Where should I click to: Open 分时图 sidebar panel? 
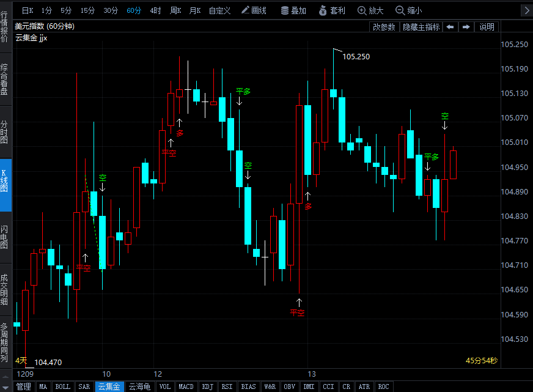[4, 132]
